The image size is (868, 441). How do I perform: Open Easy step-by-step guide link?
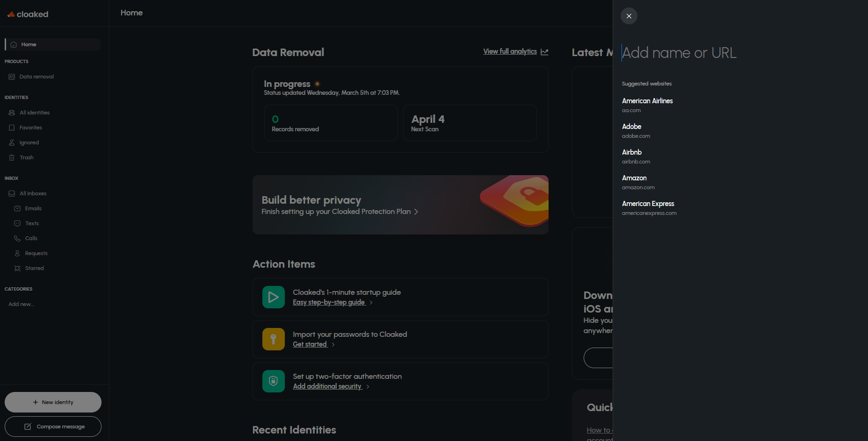(x=329, y=302)
